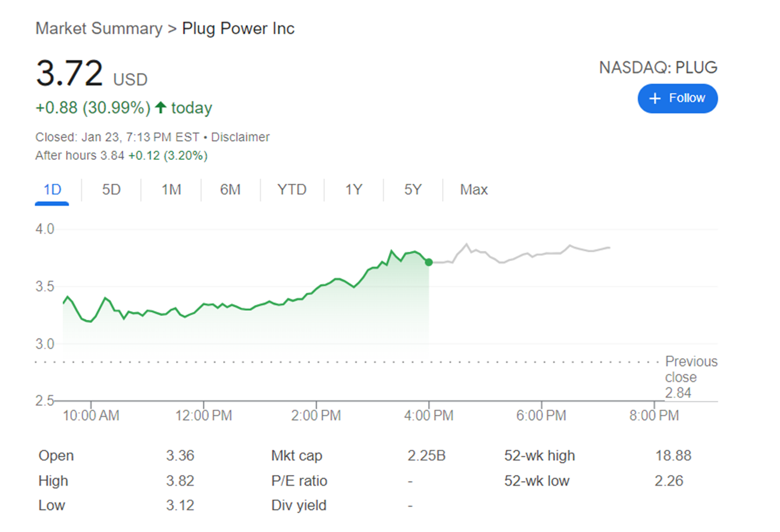Click the green up arrow icon
The height and width of the screenshot is (532, 780).
point(161,107)
